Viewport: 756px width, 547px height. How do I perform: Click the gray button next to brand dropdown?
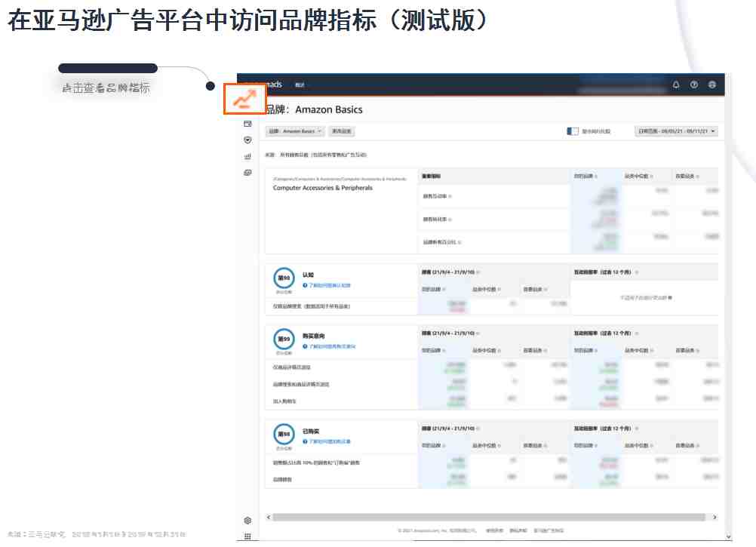click(341, 131)
